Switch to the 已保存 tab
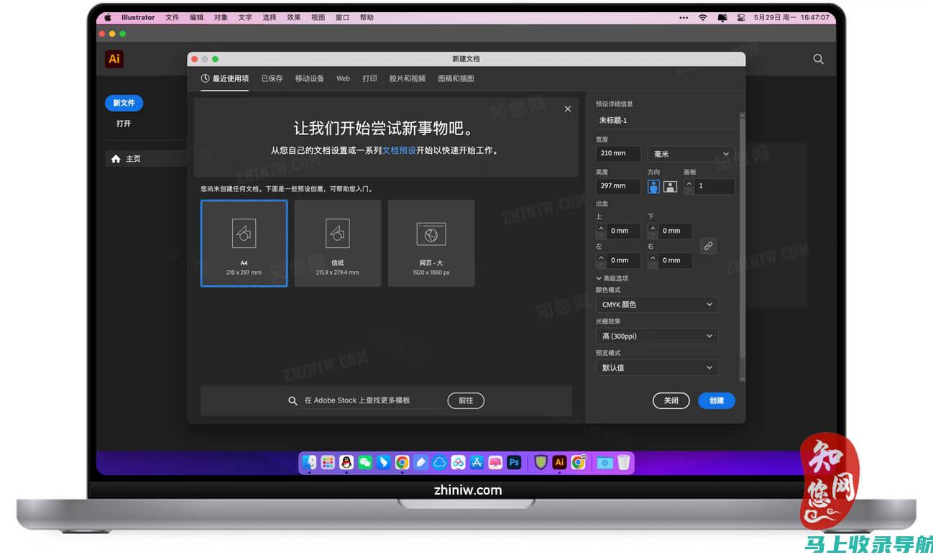Viewport: 933px width, 560px height. click(x=272, y=78)
